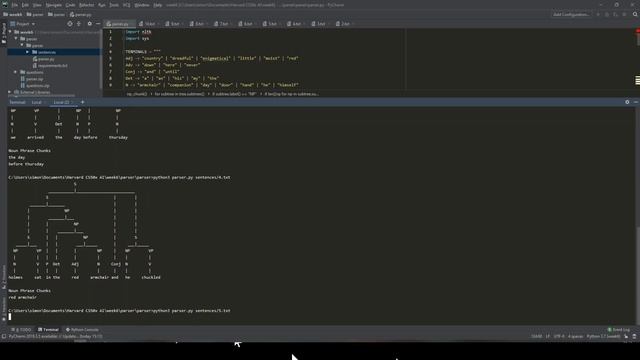This screenshot has height=360, width=640.
Task: Switch to the 6.txt editor tab
Action: click(247, 24)
